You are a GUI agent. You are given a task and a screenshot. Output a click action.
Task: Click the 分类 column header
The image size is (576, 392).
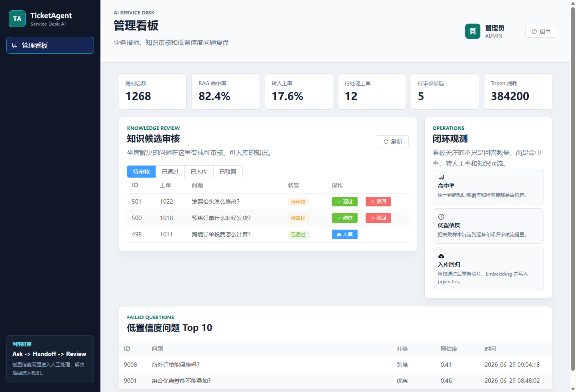tap(402, 349)
